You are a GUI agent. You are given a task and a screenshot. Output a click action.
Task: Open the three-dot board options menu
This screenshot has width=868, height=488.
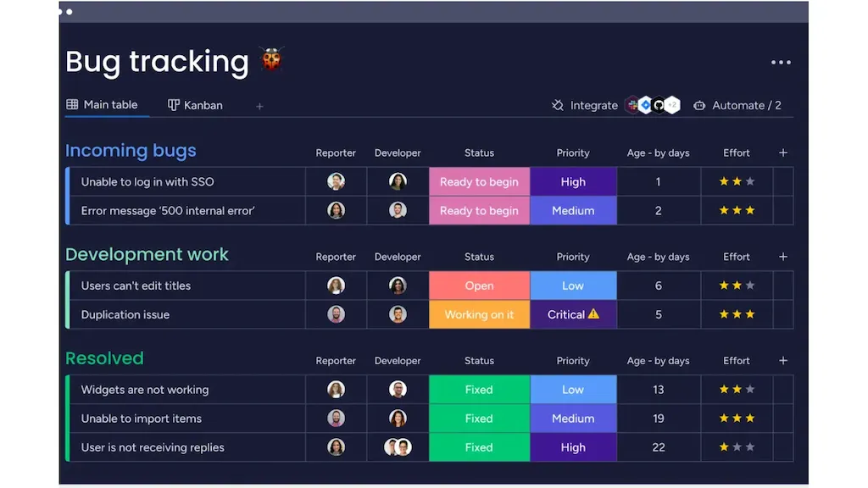[x=781, y=63]
